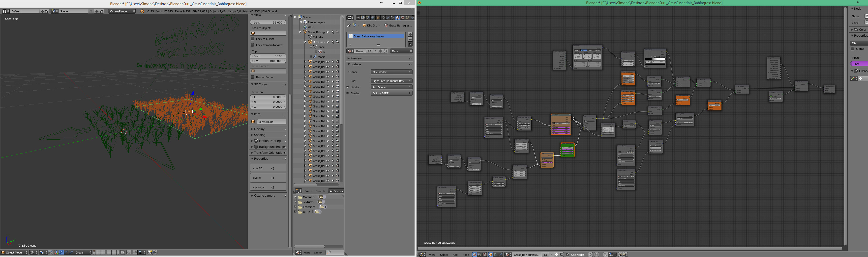Enable the Lock to Cursor checkbox
Screen dimensions: 868x257
click(x=253, y=39)
